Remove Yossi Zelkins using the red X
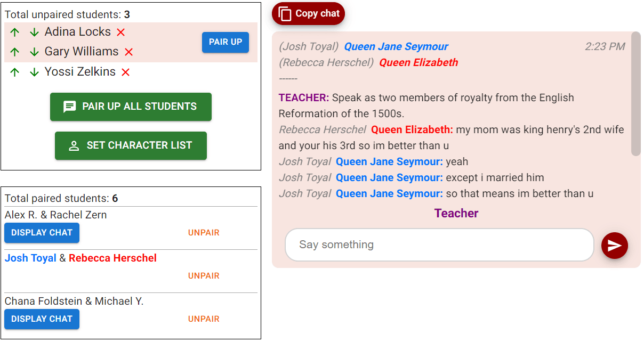 (x=125, y=71)
